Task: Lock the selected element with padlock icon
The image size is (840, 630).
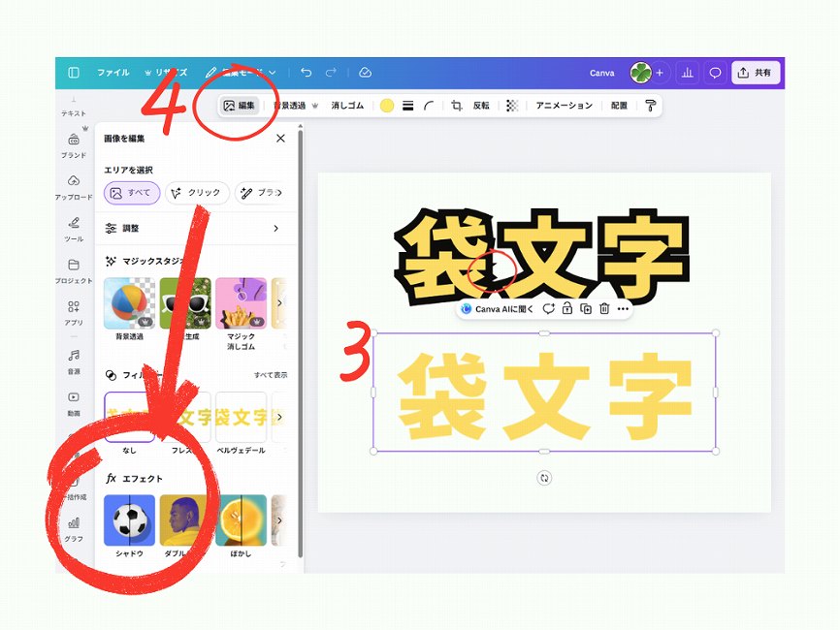Action: [567, 309]
